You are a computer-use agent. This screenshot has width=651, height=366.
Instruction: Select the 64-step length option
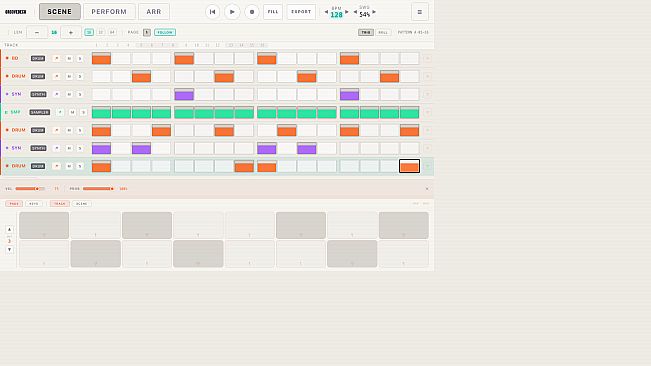112,32
